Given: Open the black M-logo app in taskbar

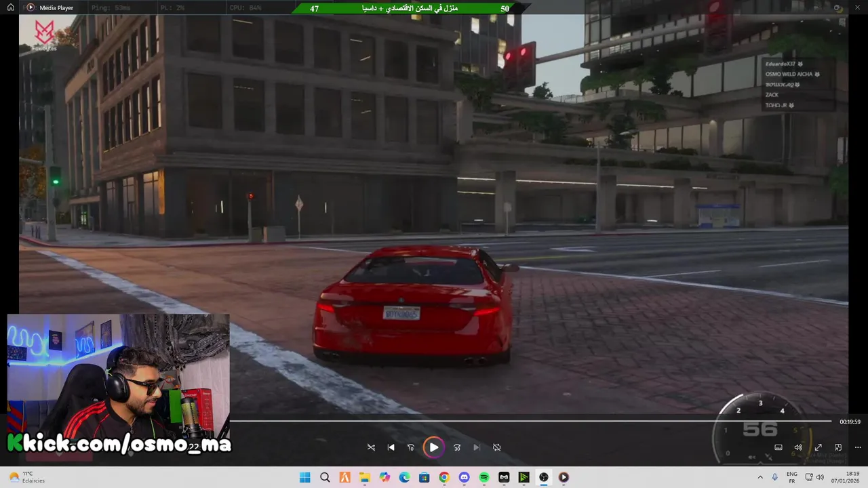Looking at the screenshot, I should (x=504, y=477).
